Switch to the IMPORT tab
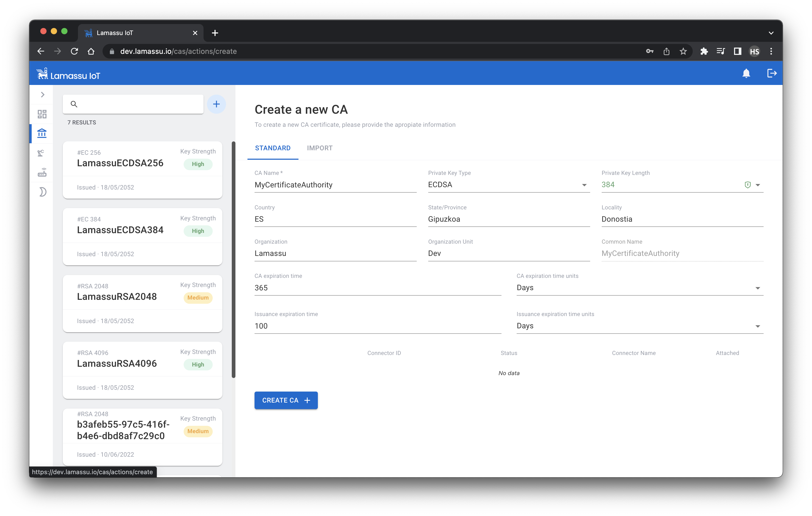The height and width of the screenshot is (516, 812). click(x=320, y=148)
